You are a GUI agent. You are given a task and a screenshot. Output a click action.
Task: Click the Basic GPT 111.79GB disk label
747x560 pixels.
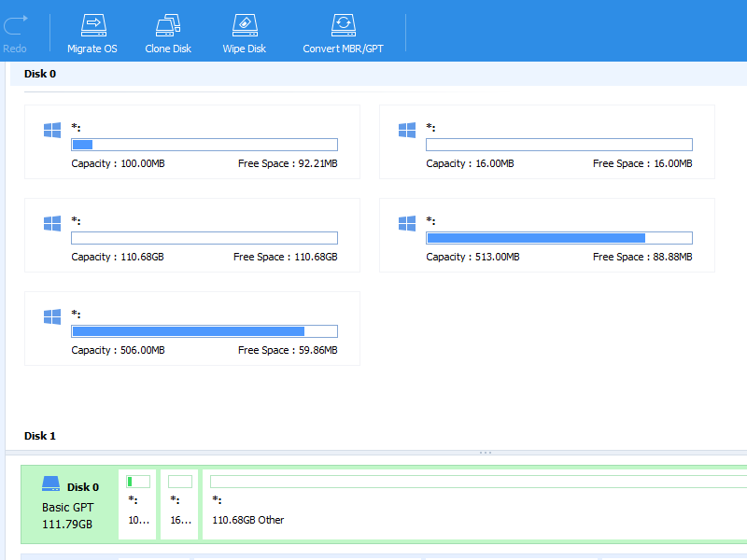[x=67, y=515]
